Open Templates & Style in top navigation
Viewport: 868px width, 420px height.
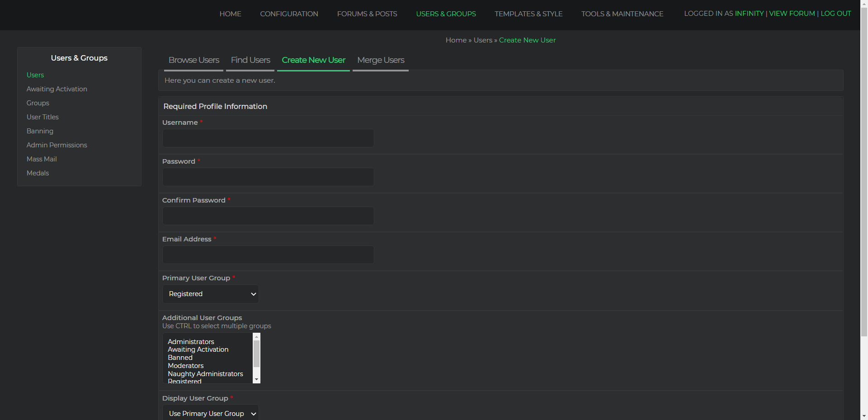point(528,14)
